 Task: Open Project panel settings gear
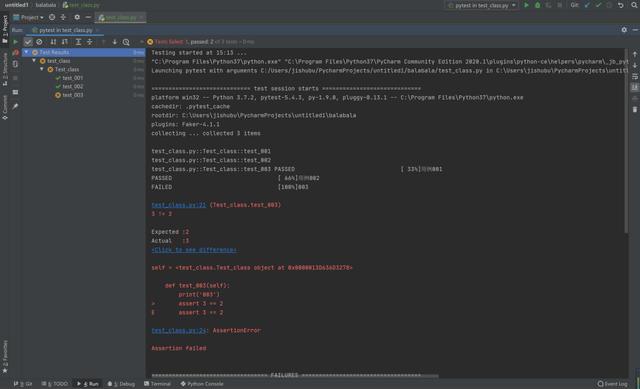pos(77,17)
